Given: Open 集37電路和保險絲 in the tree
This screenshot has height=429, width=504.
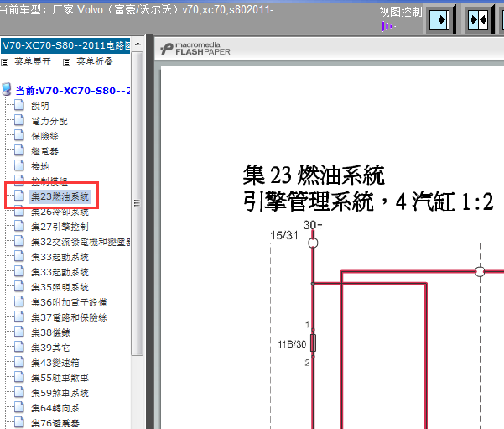Looking at the screenshot, I should click(69, 317).
